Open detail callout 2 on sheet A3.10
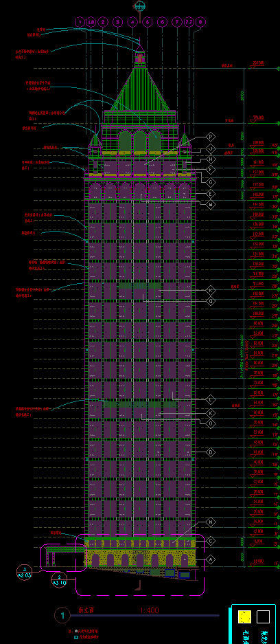280x644 pixels. (x=59, y=580)
